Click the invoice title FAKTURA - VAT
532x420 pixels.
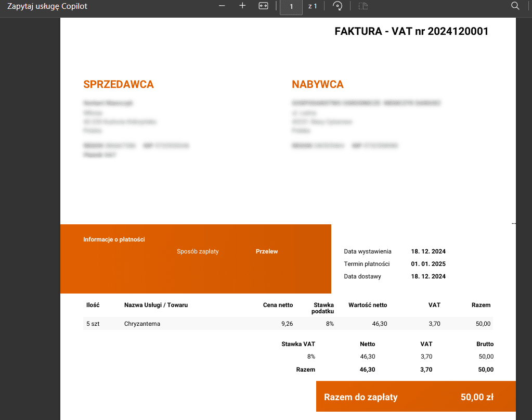coord(411,31)
